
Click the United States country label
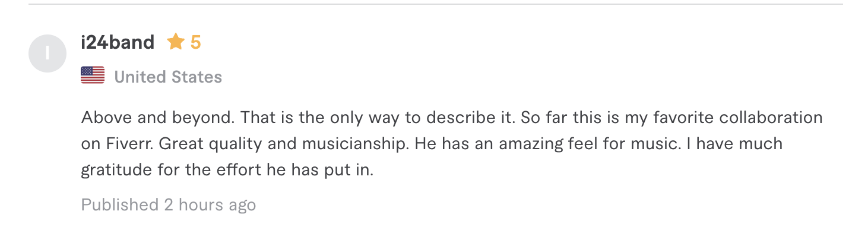click(x=168, y=77)
